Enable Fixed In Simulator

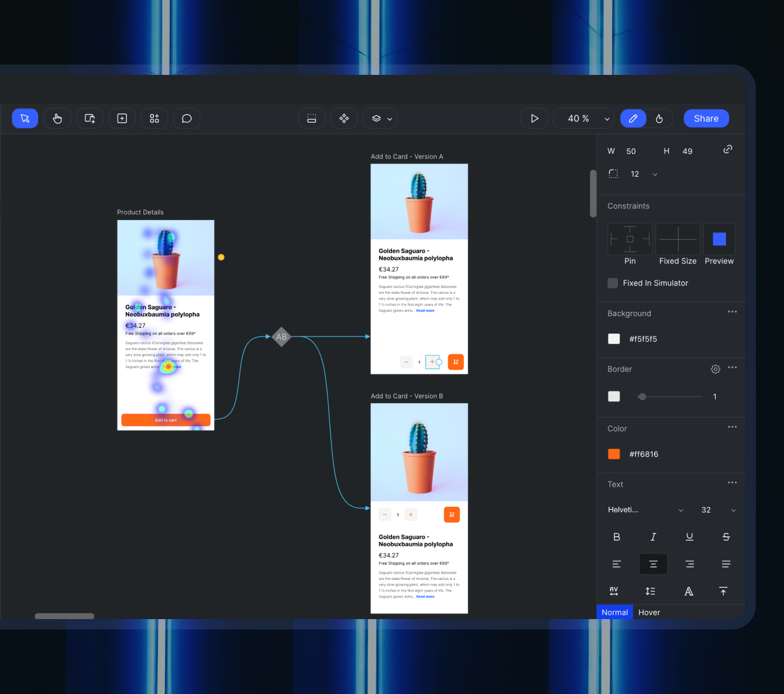(613, 283)
